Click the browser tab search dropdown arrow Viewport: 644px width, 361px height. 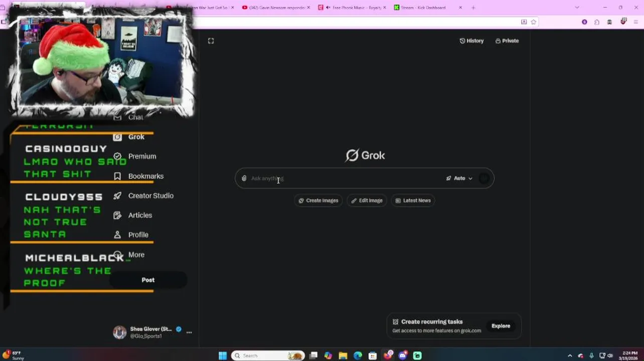tap(577, 8)
